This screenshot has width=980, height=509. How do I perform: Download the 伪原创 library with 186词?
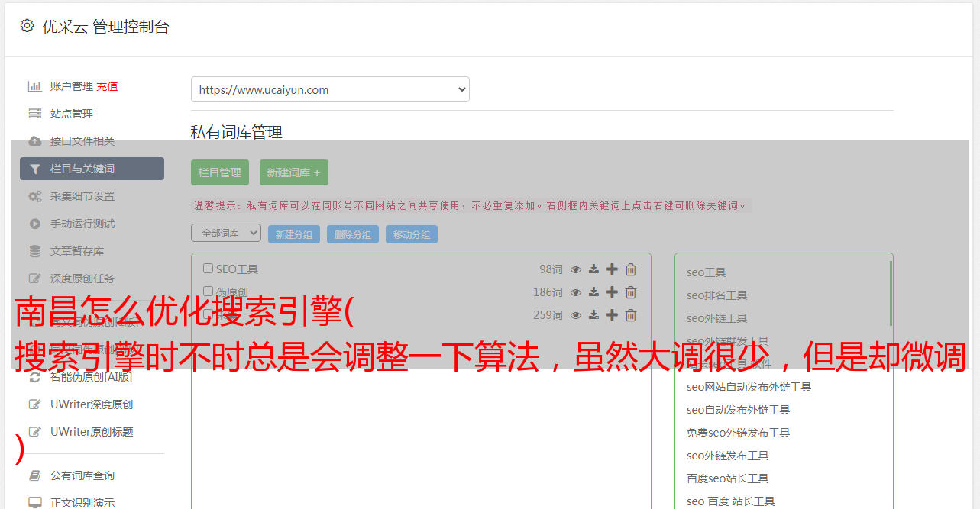[593, 292]
